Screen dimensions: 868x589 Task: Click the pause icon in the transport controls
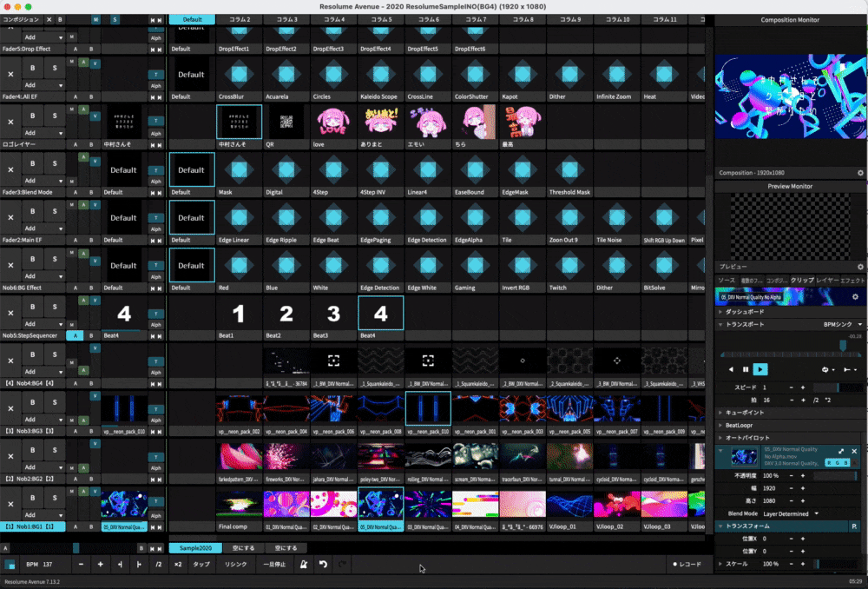(746, 369)
